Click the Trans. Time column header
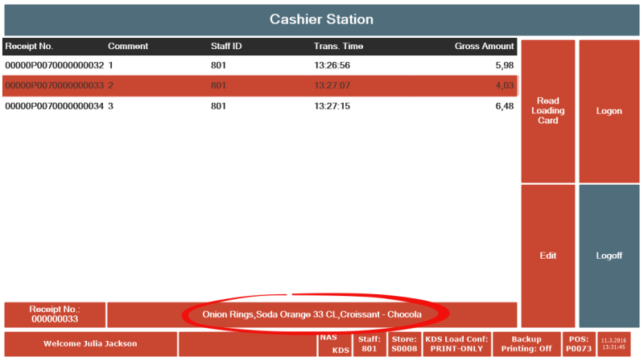This screenshot has width=644, height=361. [x=338, y=47]
